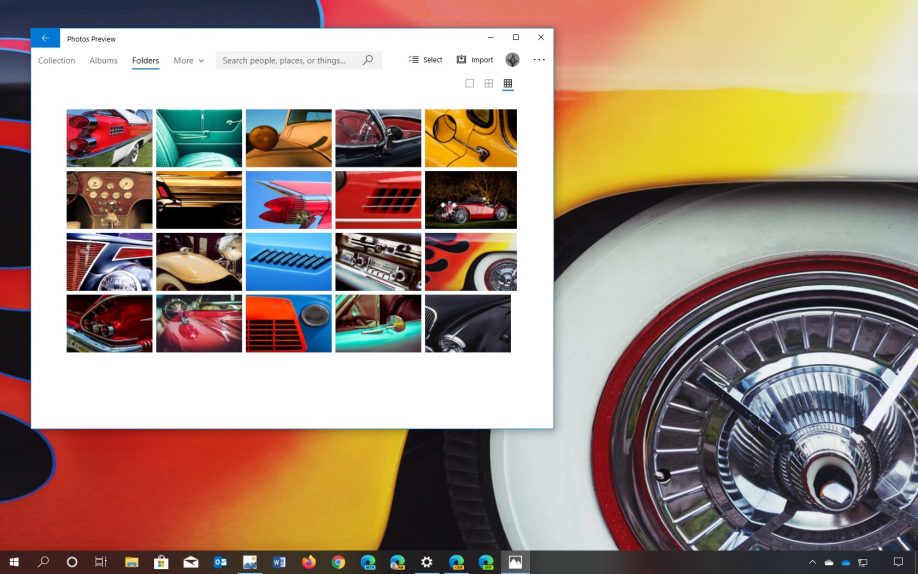Open Edge Beta from the taskbar
918x574 pixels.
[x=368, y=562]
